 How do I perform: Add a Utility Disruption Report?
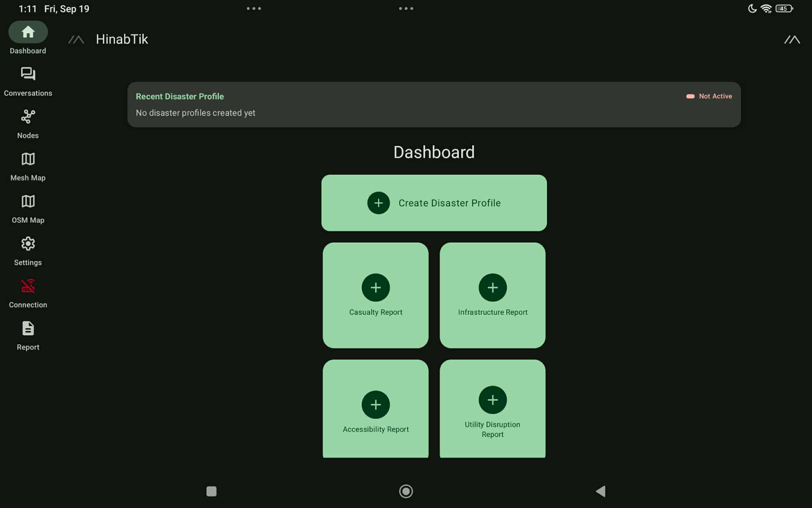[x=492, y=400]
